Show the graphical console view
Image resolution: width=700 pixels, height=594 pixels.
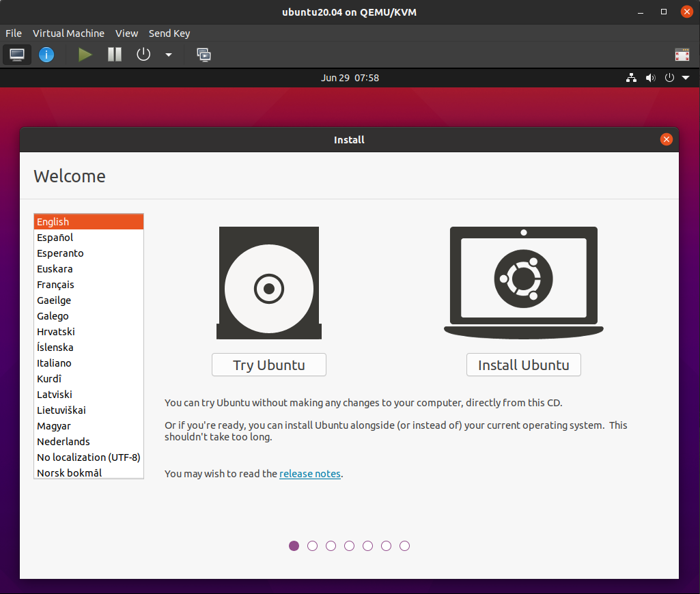(x=17, y=55)
